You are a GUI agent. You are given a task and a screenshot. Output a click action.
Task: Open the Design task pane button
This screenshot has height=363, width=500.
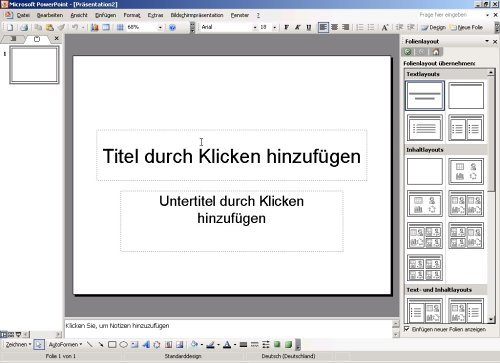(x=433, y=28)
